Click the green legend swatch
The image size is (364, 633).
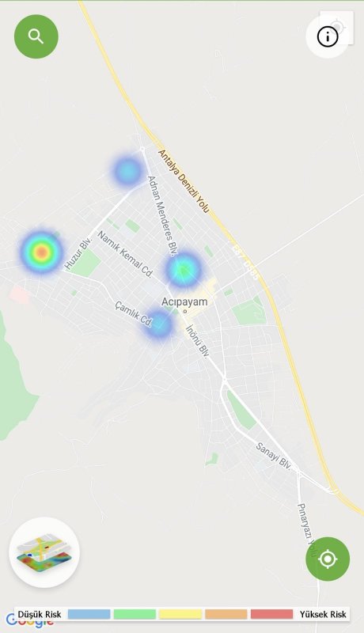coord(135,615)
